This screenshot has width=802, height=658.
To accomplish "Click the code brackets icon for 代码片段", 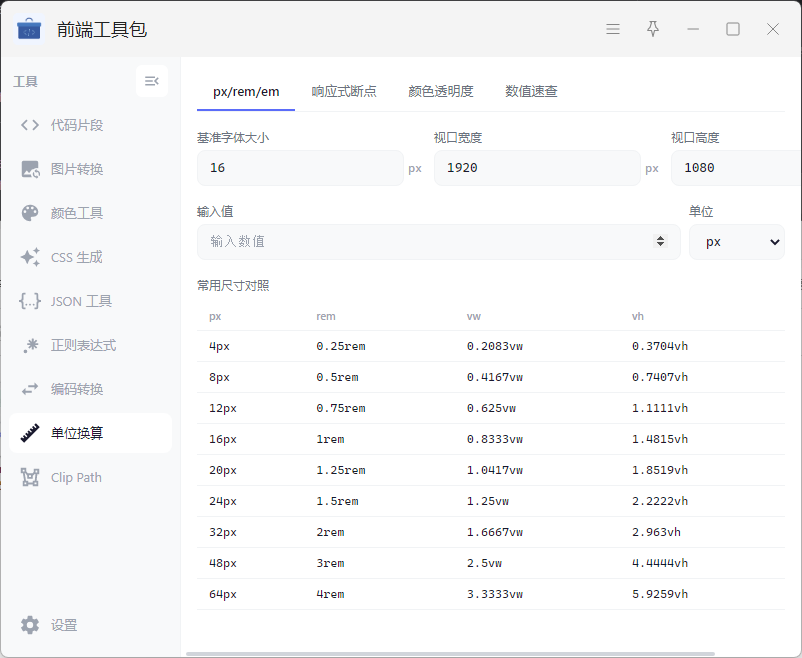I will (30, 125).
